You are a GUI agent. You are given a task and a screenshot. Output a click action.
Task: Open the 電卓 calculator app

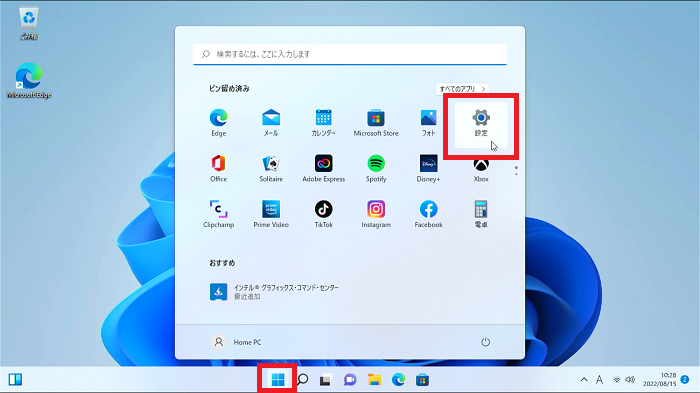tap(481, 214)
